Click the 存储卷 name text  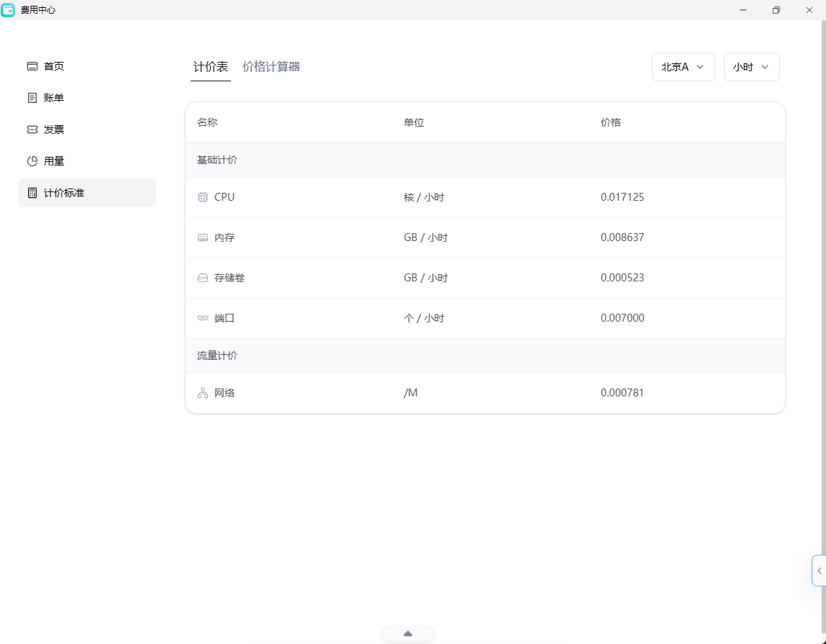[x=230, y=278]
